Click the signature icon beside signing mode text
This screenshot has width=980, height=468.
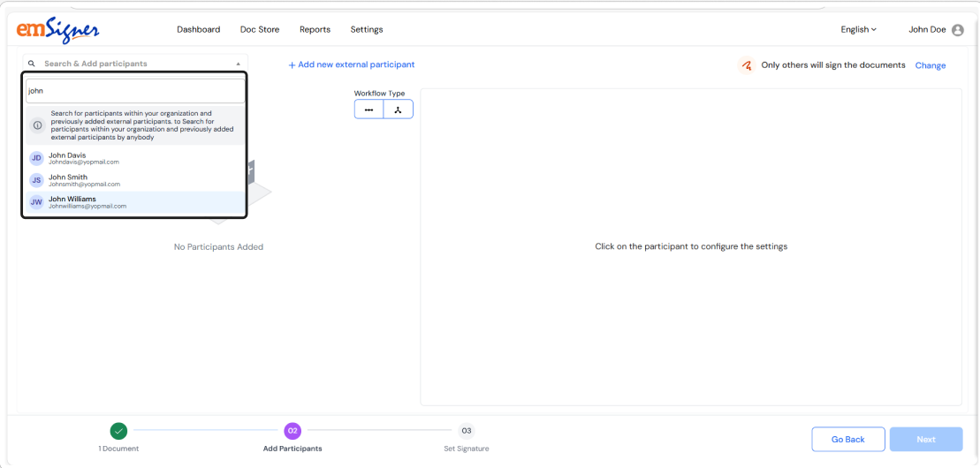pyautogui.click(x=747, y=65)
